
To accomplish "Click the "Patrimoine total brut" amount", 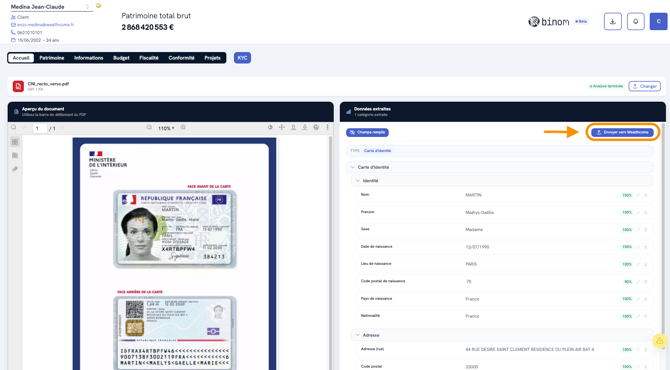I will pos(147,27).
